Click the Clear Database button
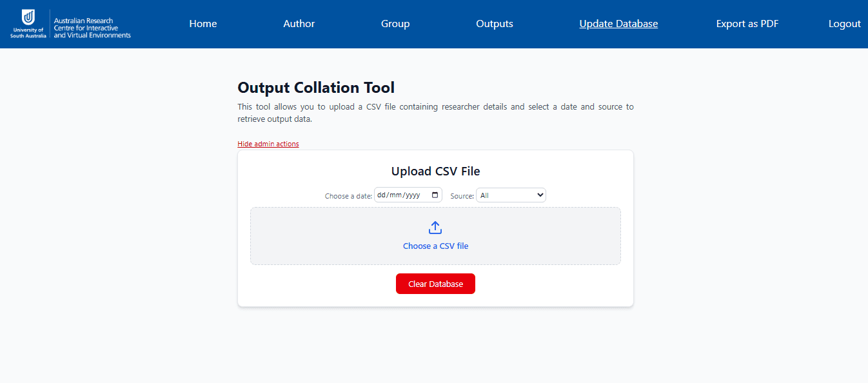This screenshot has width=868, height=383. coord(435,284)
